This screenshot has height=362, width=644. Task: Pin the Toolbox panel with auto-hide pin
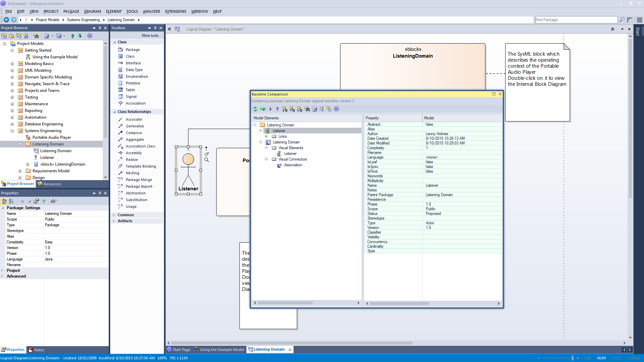point(155,28)
